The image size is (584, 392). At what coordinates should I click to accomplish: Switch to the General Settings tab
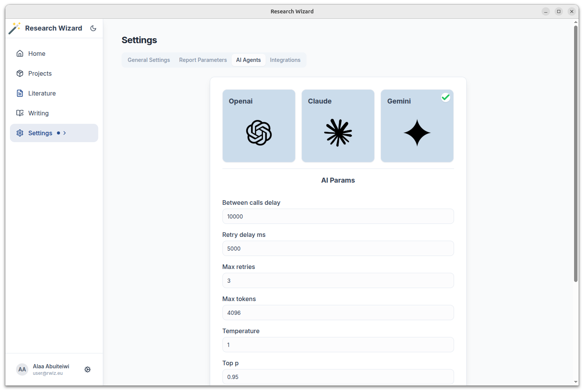click(149, 60)
